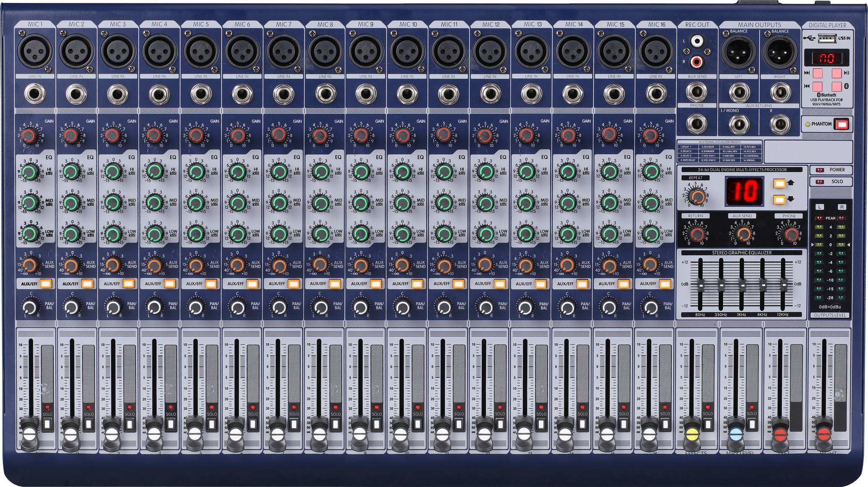Toggle the SOLO button on MIC 1 channel

47,424
